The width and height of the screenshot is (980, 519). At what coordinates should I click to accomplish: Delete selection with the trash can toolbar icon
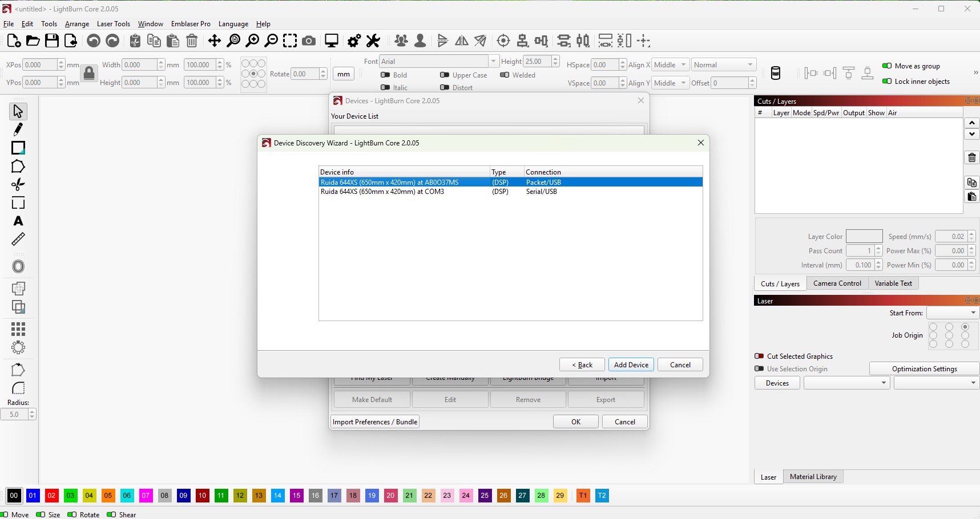tap(192, 40)
